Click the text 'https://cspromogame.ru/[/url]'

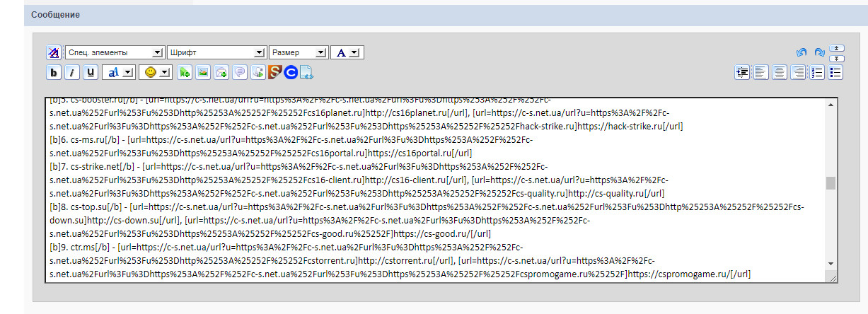(689, 274)
